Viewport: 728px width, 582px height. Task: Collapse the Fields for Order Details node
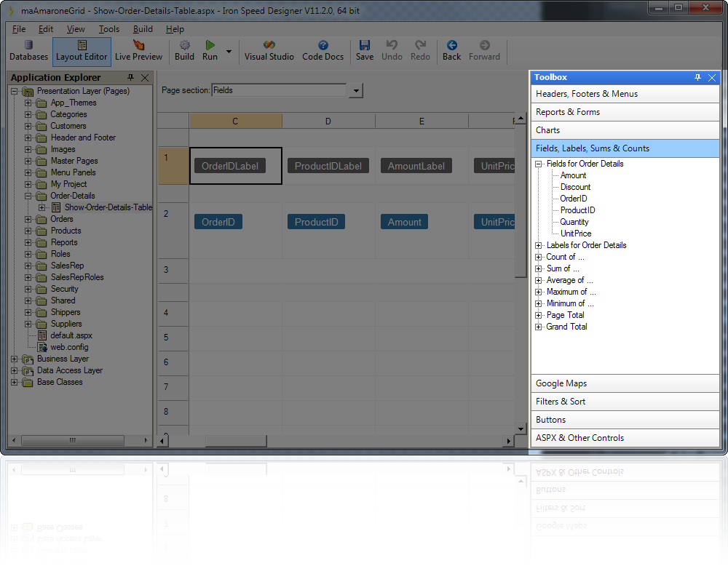click(x=537, y=164)
